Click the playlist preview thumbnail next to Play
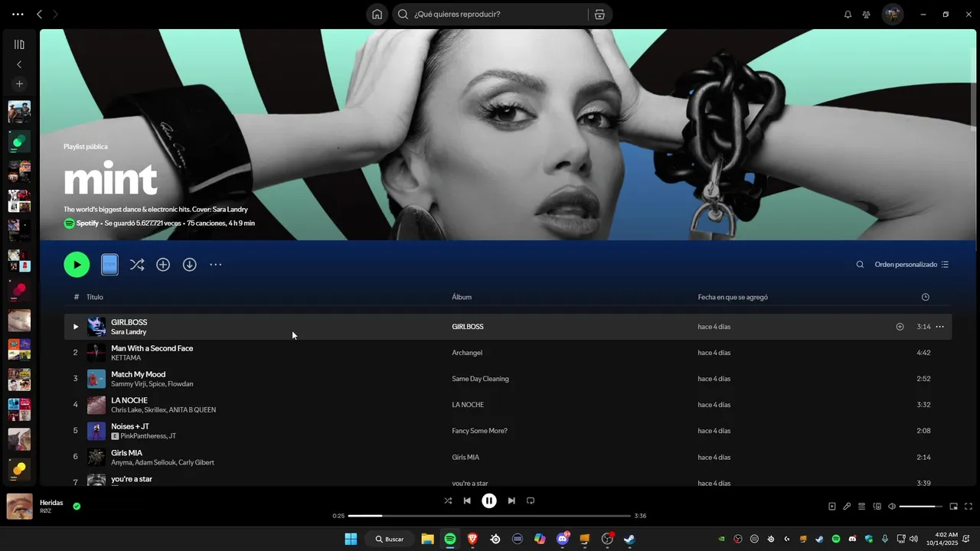 point(109,265)
